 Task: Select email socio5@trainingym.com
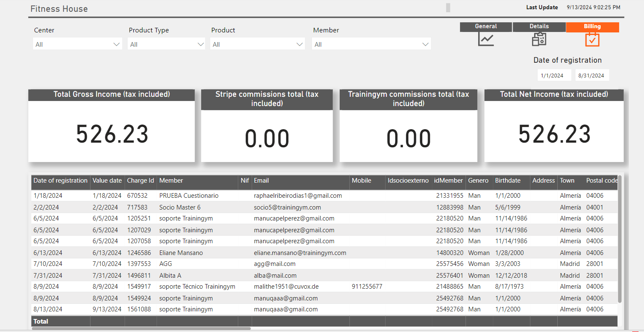[x=287, y=207]
